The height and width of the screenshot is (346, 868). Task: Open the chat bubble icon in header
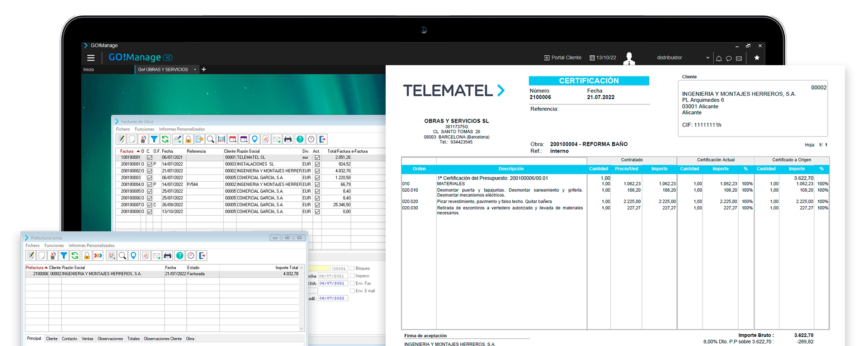tap(729, 58)
